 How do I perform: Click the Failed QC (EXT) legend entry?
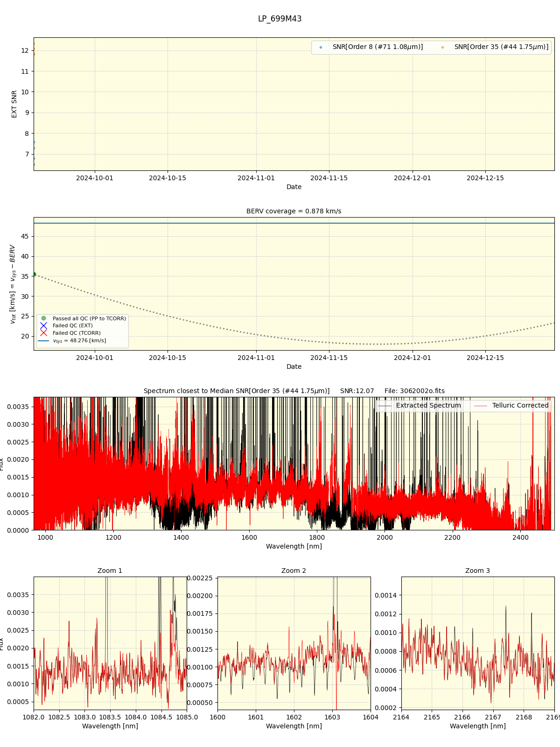click(72, 326)
